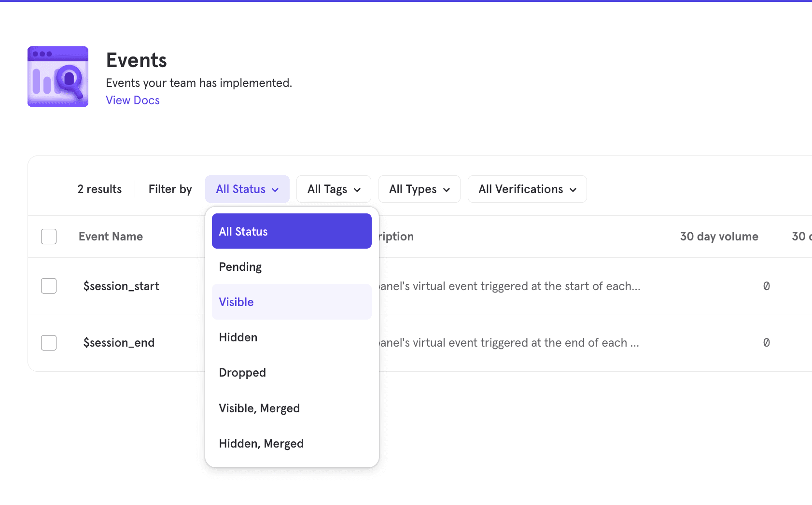812x505 pixels.
Task: Open the $session_start event
Action: click(x=121, y=285)
